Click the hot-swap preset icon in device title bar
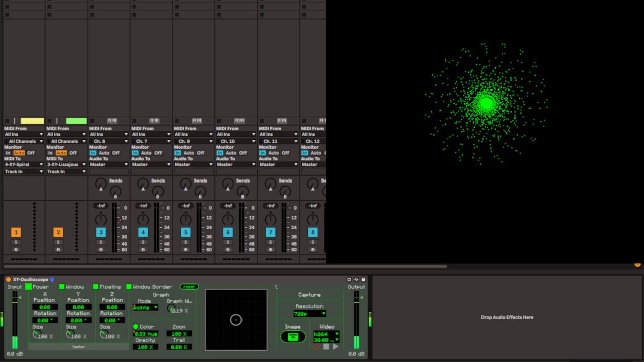Screen dimensions: 644x362 [356, 279]
